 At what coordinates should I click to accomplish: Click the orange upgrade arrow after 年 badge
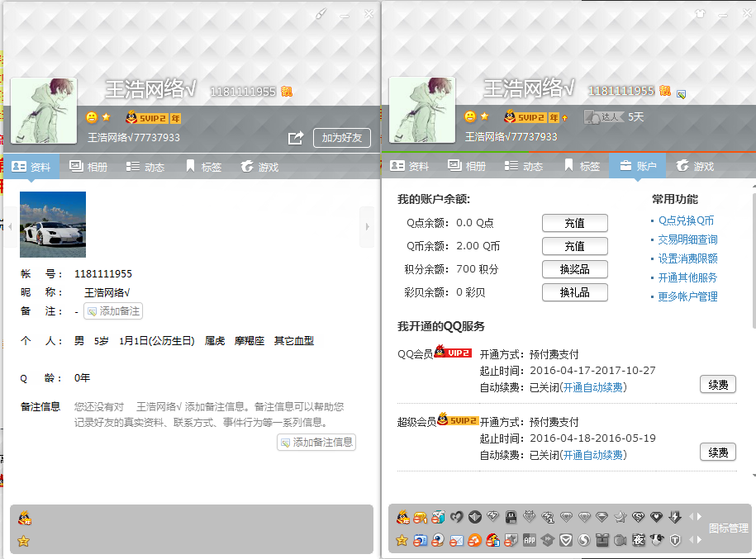click(564, 117)
